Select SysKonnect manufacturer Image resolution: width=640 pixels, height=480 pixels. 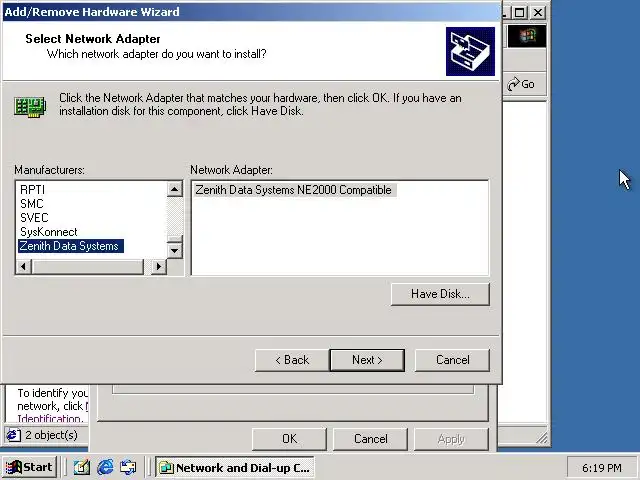click(x=49, y=232)
